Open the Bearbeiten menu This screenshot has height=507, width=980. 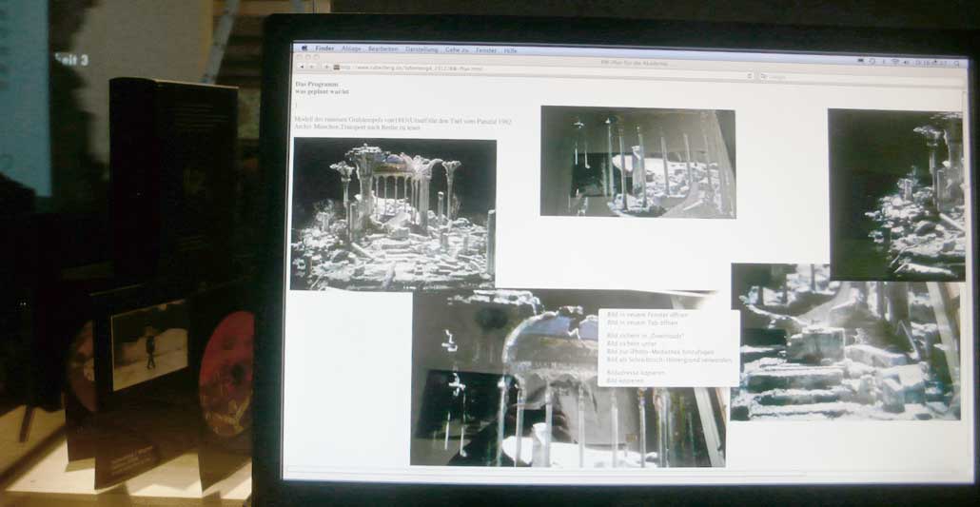(383, 49)
